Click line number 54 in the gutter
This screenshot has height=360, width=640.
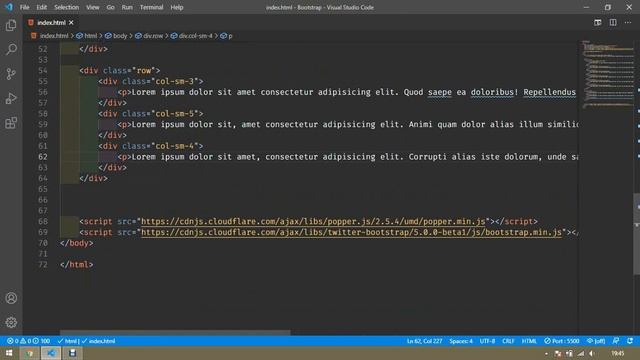[x=43, y=71]
